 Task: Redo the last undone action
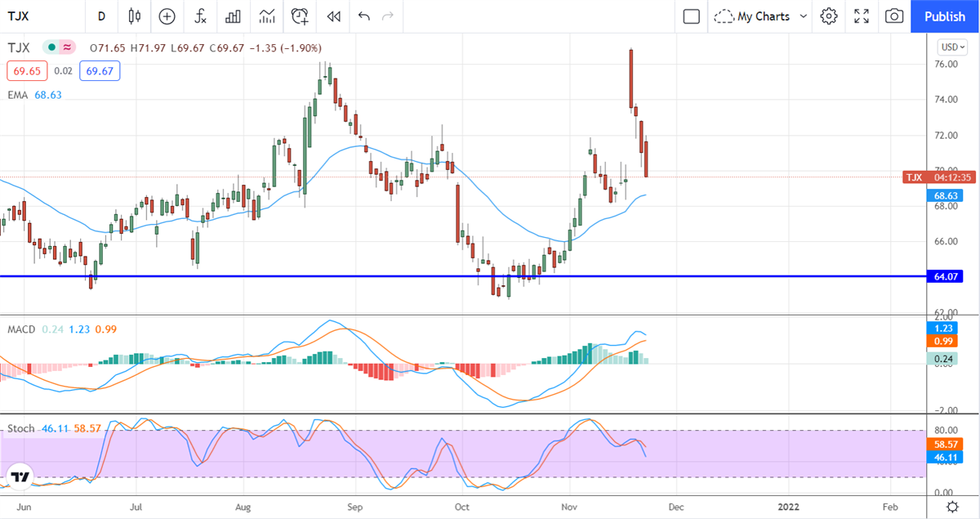pos(388,16)
